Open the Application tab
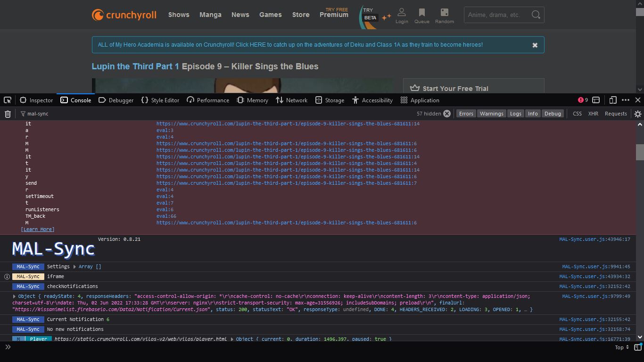644x362 pixels. 420,100
